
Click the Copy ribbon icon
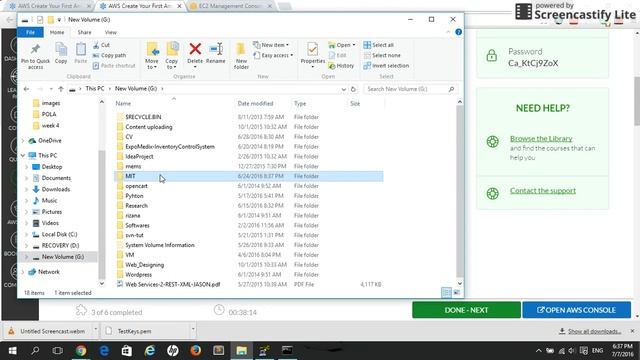coord(61,53)
